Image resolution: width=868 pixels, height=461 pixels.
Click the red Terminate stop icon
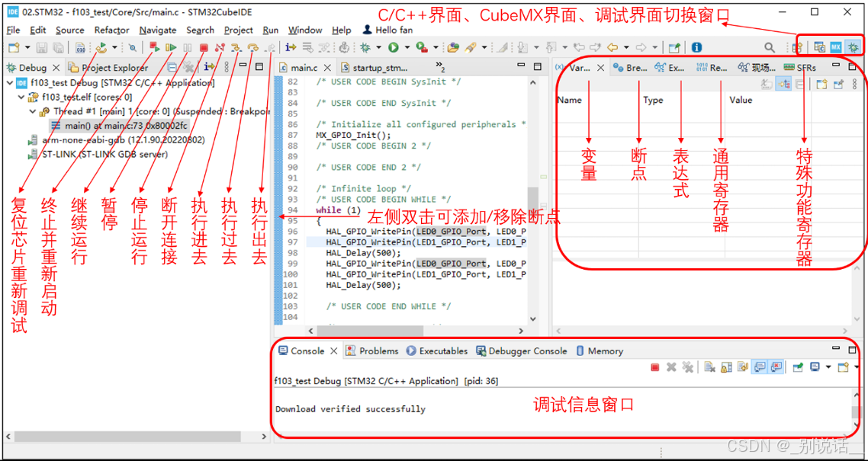coord(204,47)
